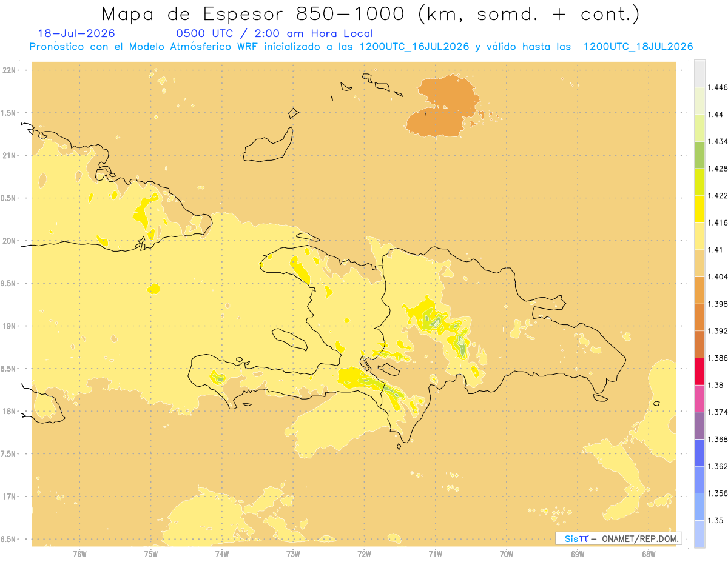Pick the pale yellow swatch between 1.41 and 1.416
Image resolution: width=728 pixels, height=562 pixels.
click(x=699, y=236)
